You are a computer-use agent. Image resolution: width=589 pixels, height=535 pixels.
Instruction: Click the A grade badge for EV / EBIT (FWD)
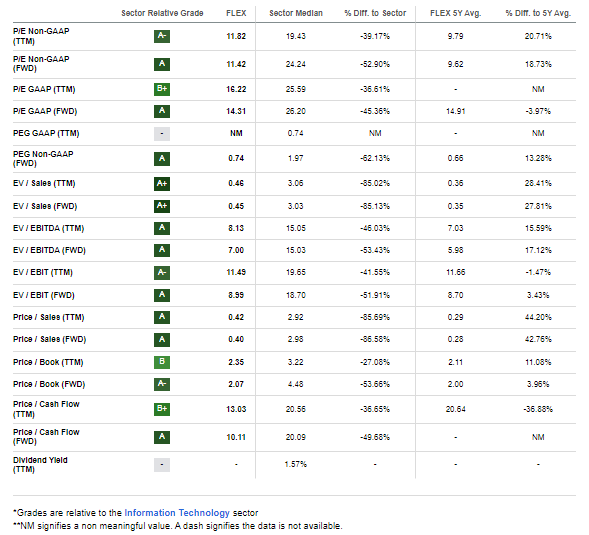pos(162,295)
